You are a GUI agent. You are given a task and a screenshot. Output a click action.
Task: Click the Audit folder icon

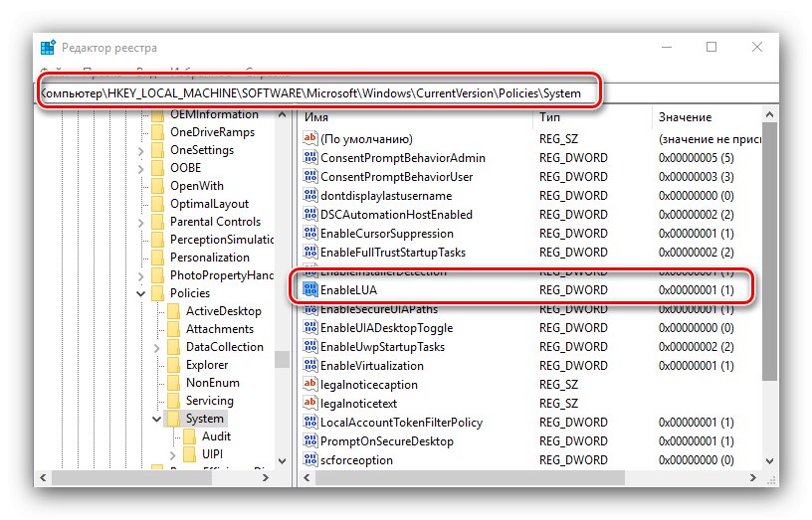pyautogui.click(x=189, y=436)
